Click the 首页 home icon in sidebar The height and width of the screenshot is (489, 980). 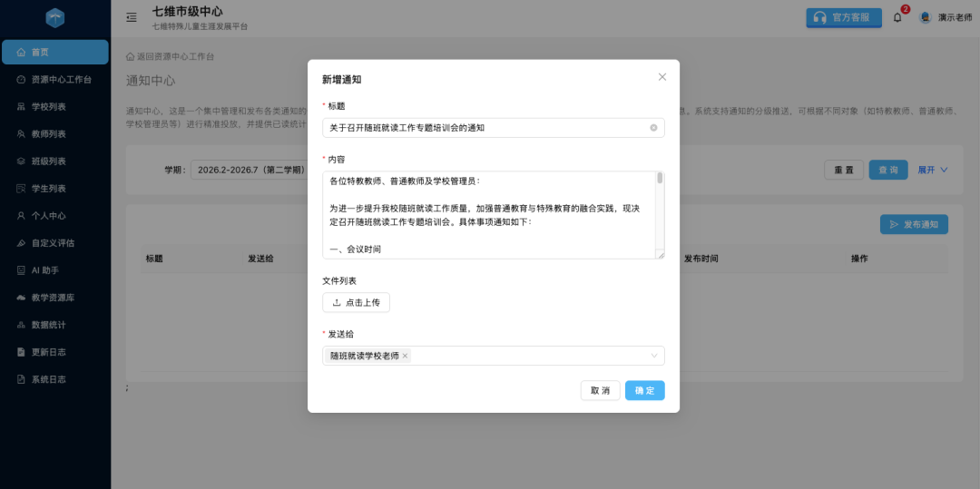point(21,52)
